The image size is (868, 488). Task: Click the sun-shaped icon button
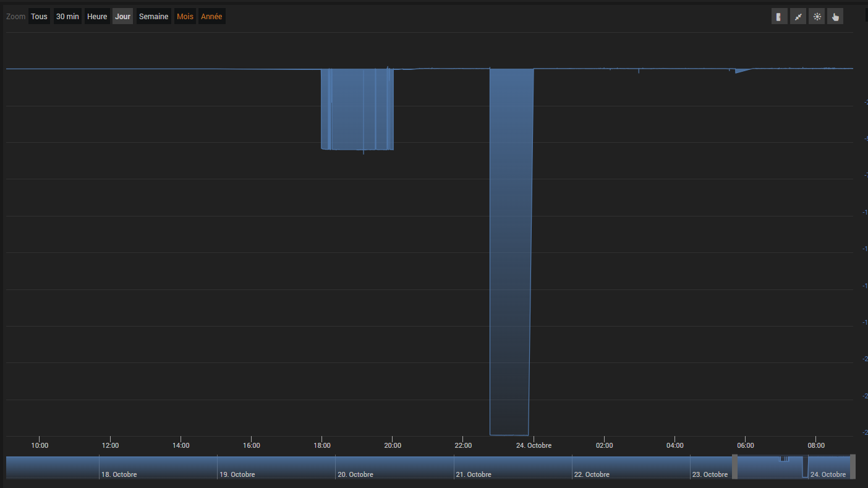(817, 17)
